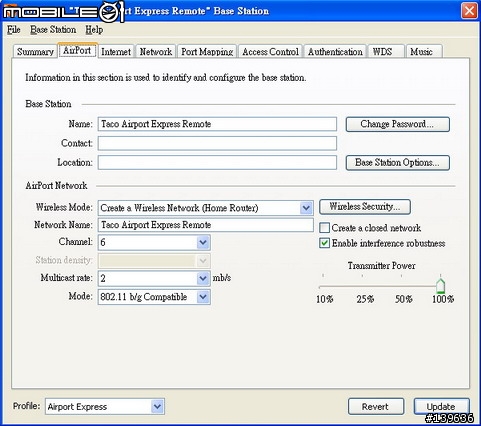Screen dimensions: 481x426
Task: Expand the 802.11 Mode dropdown
Action: pyautogui.click(x=203, y=297)
